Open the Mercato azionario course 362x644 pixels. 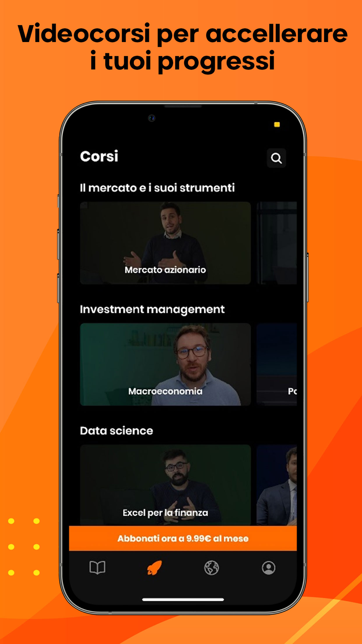(165, 243)
